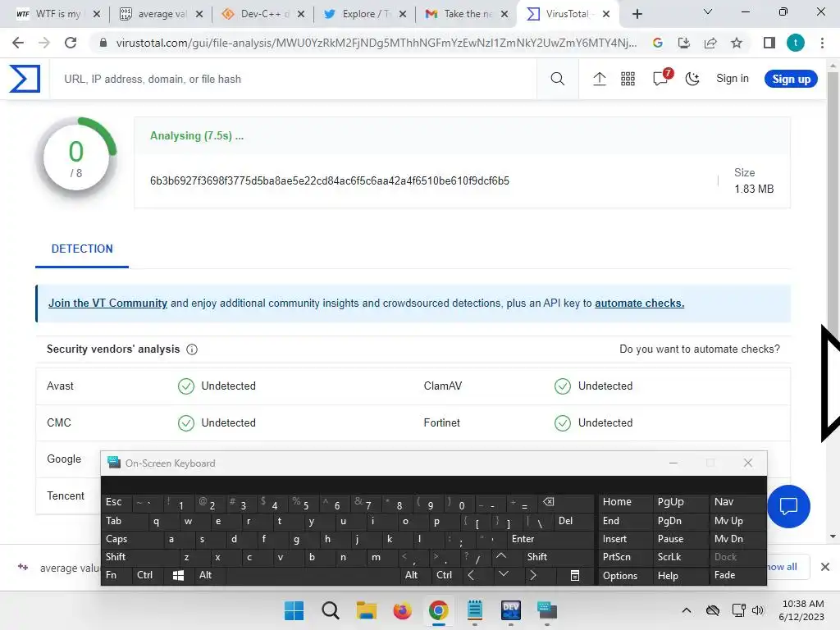Image resolution: width=840 pixels, height=630 pixels.
Task: Open the Sign in link
Action: [x=733, y=78]
